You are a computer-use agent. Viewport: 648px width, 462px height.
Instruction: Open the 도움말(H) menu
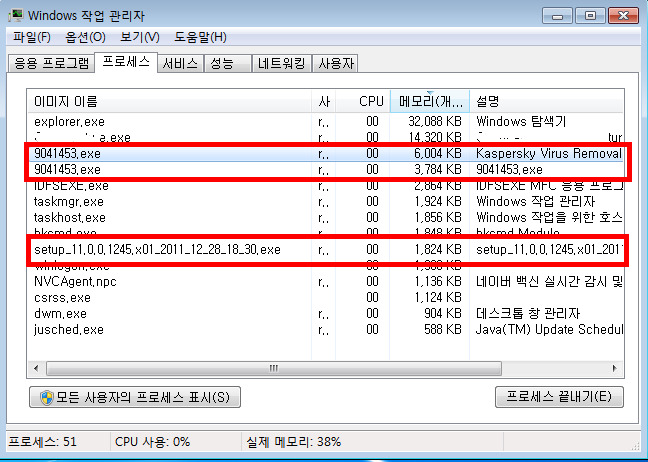click(197, 38)
